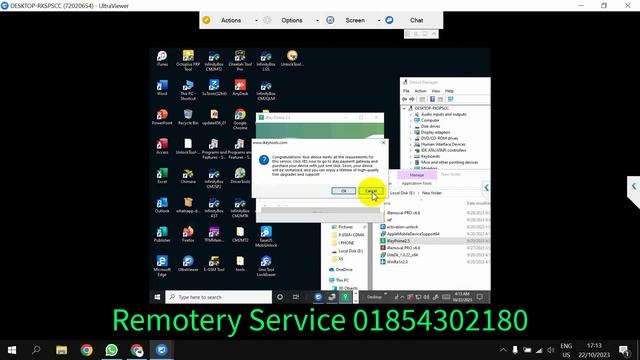Select the Firefox desktop shortcut
This screenshot has height=360, width=640.
[188, 234]
